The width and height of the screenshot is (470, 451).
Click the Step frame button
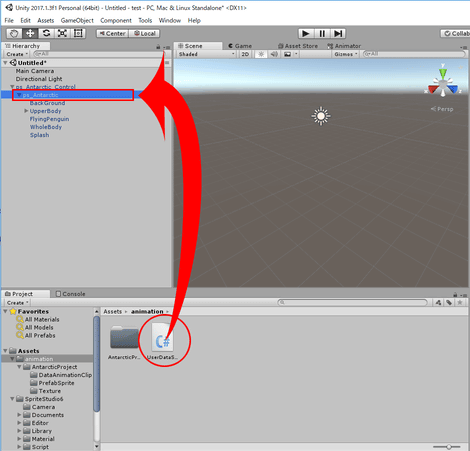pos(338,33)
